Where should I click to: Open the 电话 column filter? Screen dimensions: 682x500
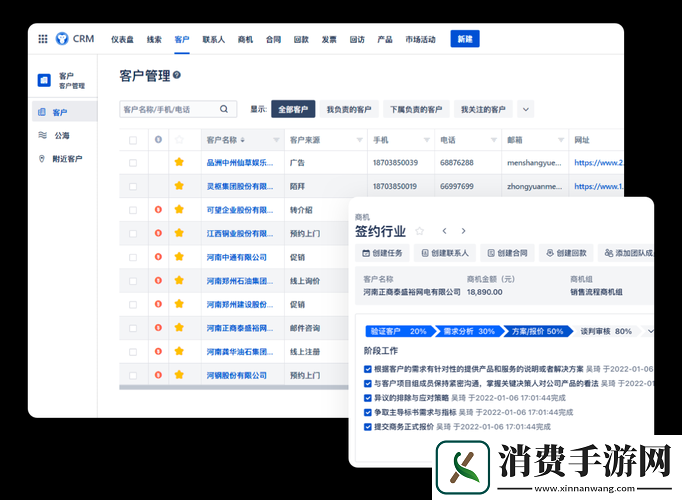point(494,140)
